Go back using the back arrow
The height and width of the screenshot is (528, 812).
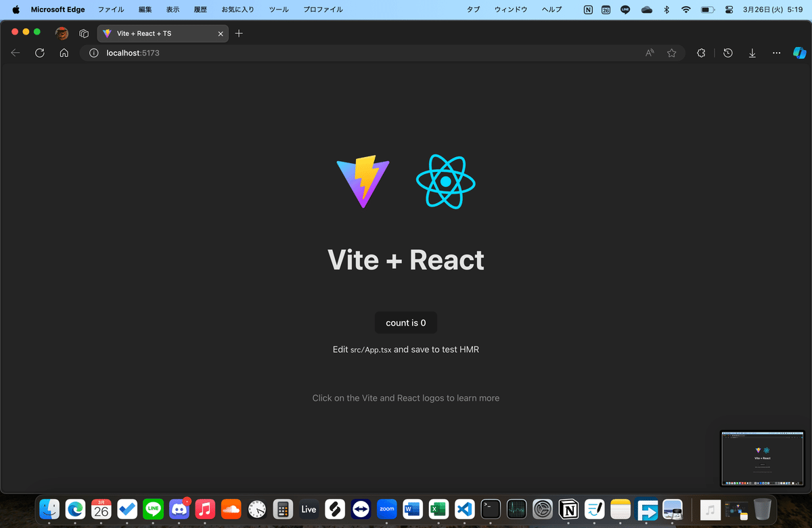click(16, 53)
